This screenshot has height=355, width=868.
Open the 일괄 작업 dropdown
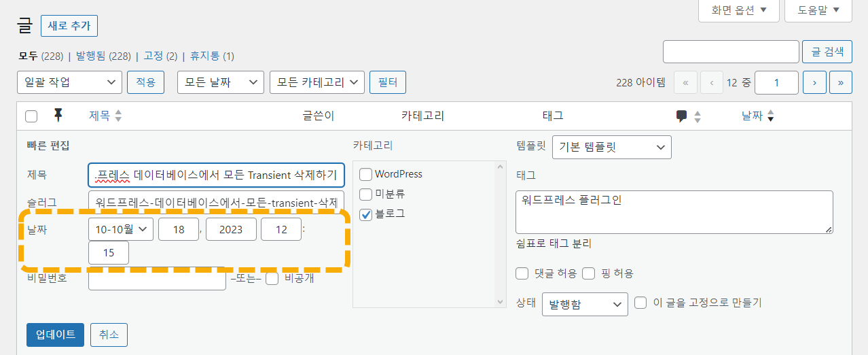point(69,82)
